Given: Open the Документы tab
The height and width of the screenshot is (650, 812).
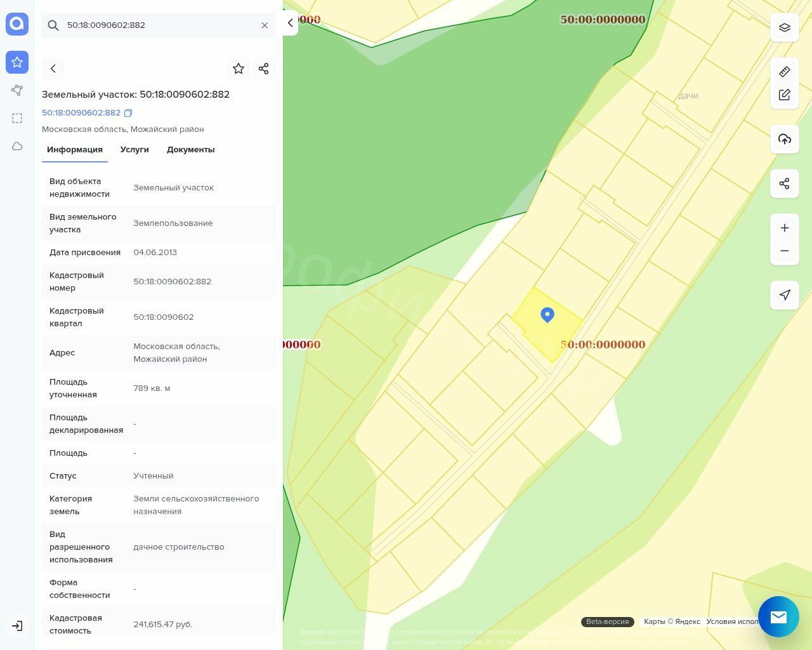Looking at the screenshot, I should pyautogui.click(x=190, y=150).
